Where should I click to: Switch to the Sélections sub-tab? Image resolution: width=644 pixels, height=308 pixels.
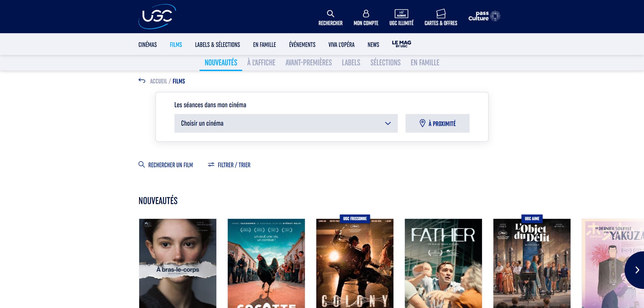pos(385,63)
